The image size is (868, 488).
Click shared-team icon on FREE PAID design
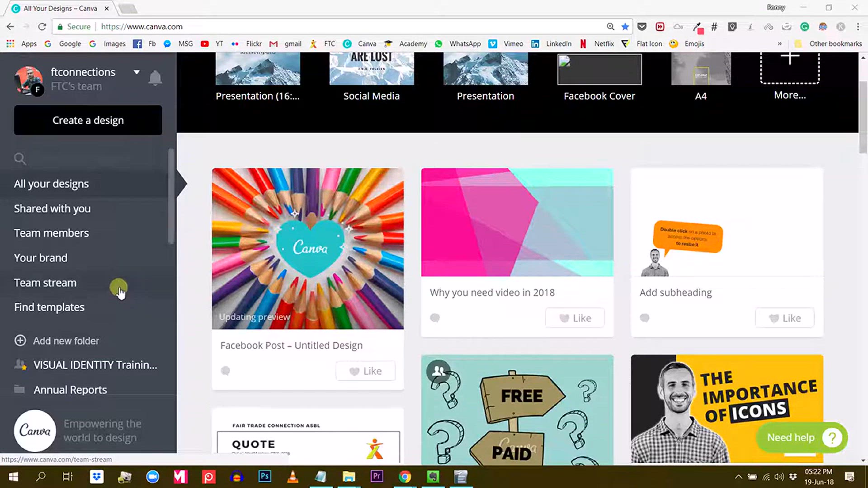pos(439,371)
